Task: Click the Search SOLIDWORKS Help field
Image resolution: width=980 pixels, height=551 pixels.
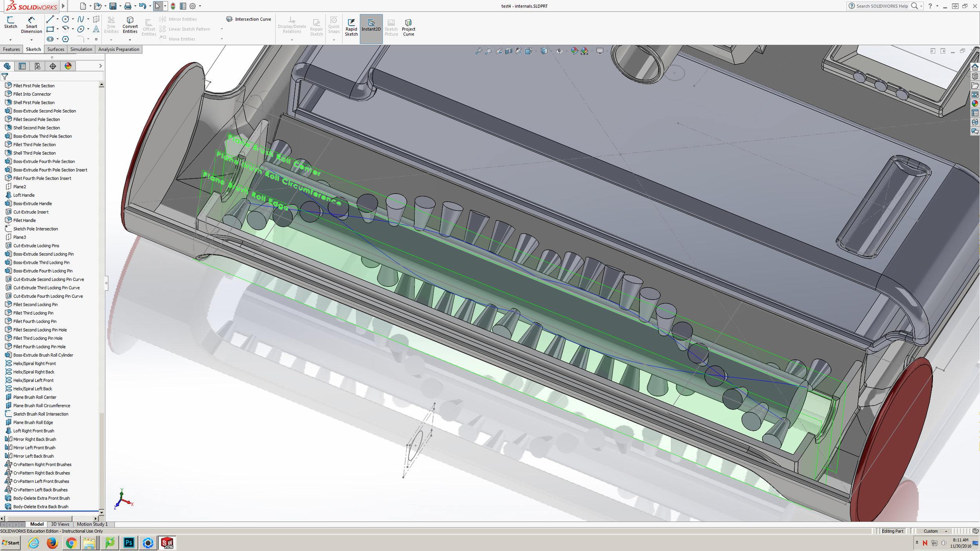Action: [882, 6]
